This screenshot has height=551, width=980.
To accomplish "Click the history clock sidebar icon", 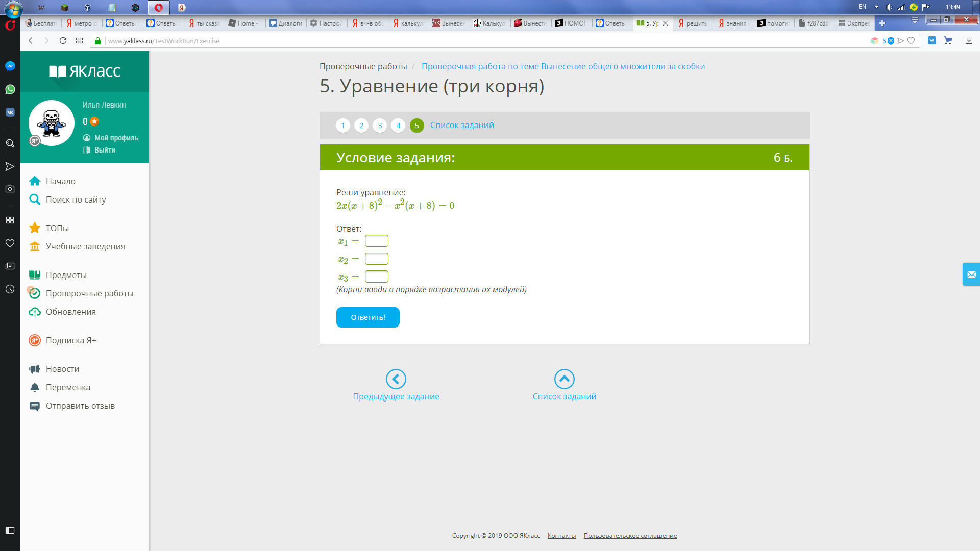I will [10, 289].
